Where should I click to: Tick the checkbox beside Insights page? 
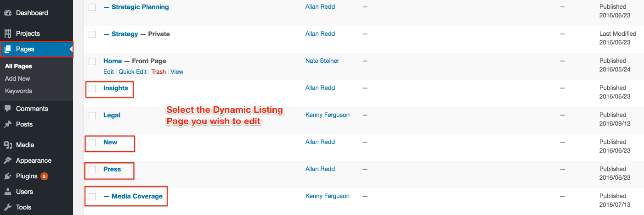[x=92, y=88]
